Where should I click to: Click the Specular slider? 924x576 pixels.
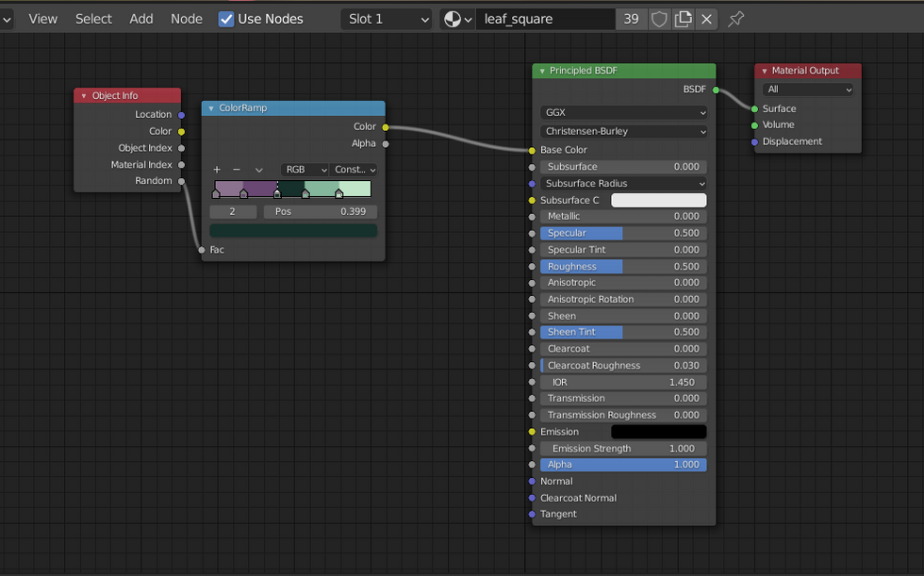pos(623,233)
